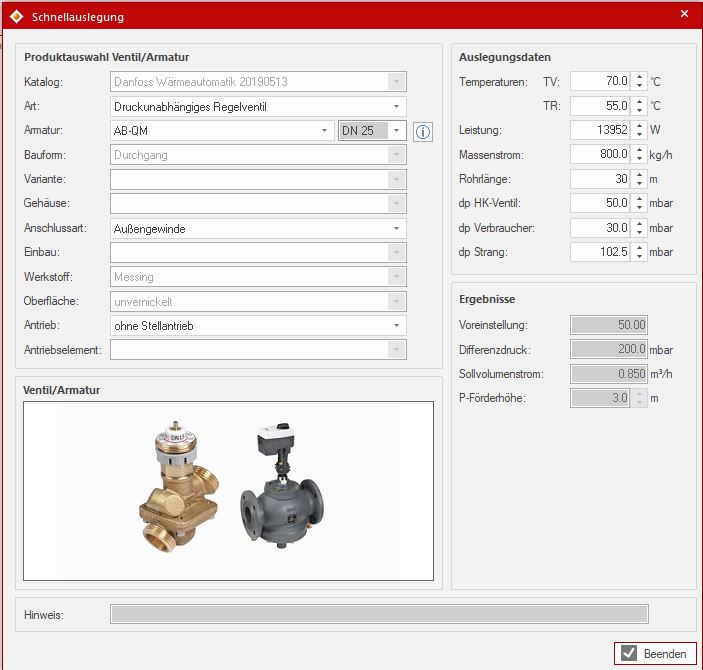Click the dp Verbraucher input field
The height and width of the screenshot is (670, 703).
pos(601,227)
